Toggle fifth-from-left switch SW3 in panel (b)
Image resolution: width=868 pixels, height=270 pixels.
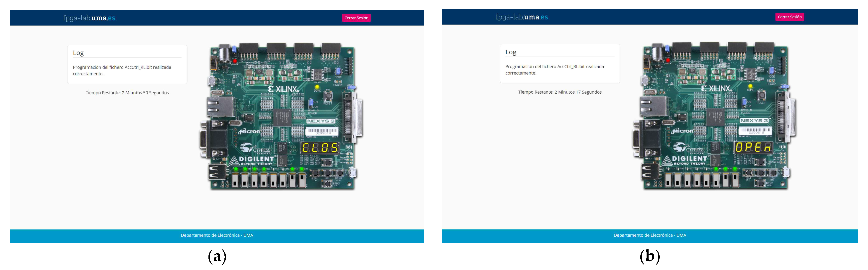[707, 180]
